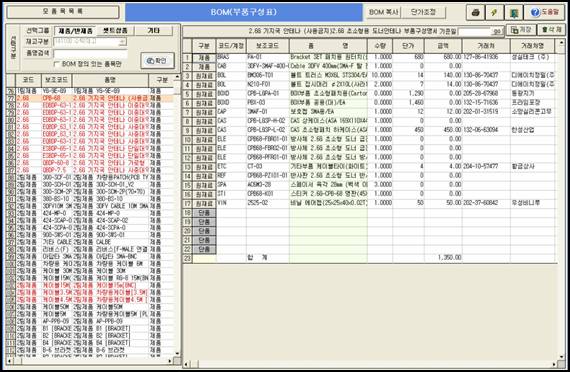The width and height of the screenshot is (570, 372).
Task: Select row 'B1 [BRACKET]' in the left list
Action: [x=90, y=329]
